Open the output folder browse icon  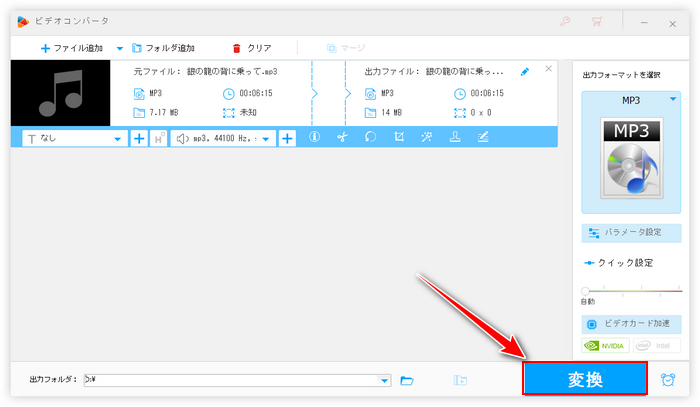(407, 380)
